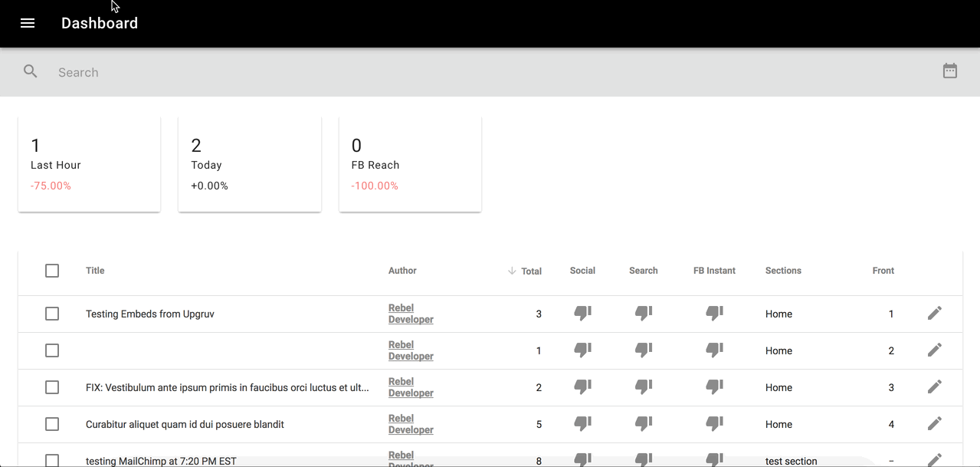
Task: Select the Curabitur aliquet row checkbox
Action: [52, 424]
